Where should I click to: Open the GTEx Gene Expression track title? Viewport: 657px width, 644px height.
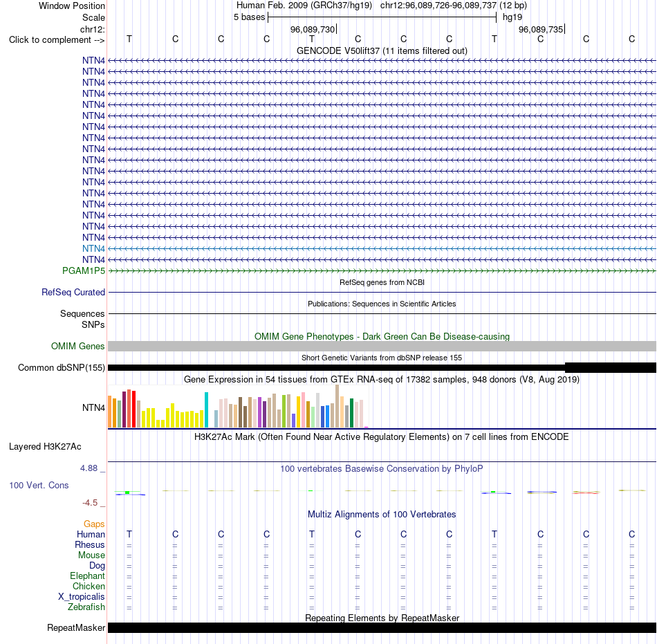382,380
